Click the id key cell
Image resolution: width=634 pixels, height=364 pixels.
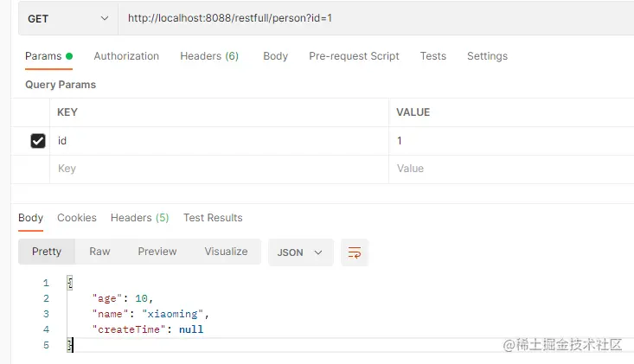[219, 141]
